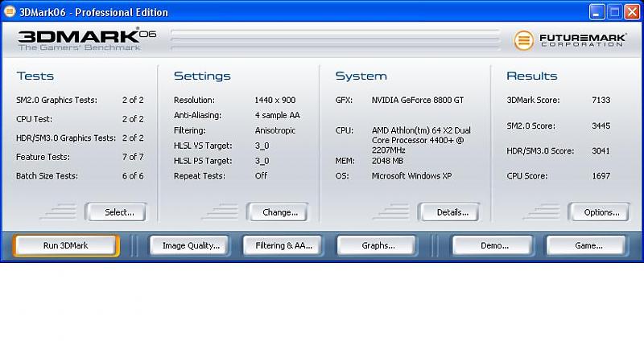Click the HDR/SM3.0 Score value 3041
The image size is (644, 341).
[601, 151]
